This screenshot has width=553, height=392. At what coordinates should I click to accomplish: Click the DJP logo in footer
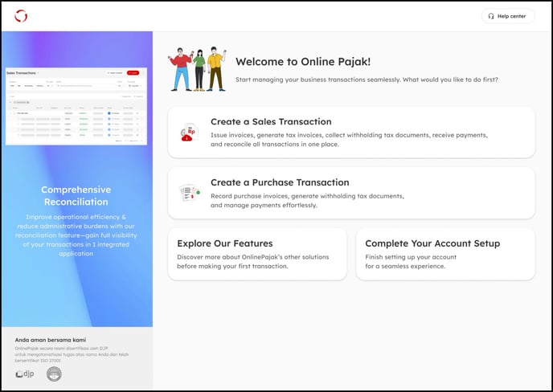point(25,374)
